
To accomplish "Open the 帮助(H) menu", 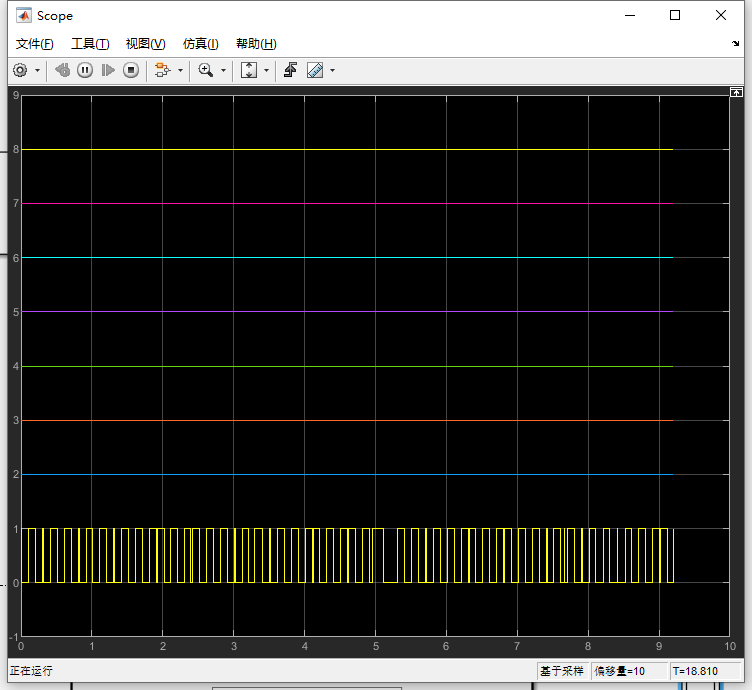I will coord(256,44).
